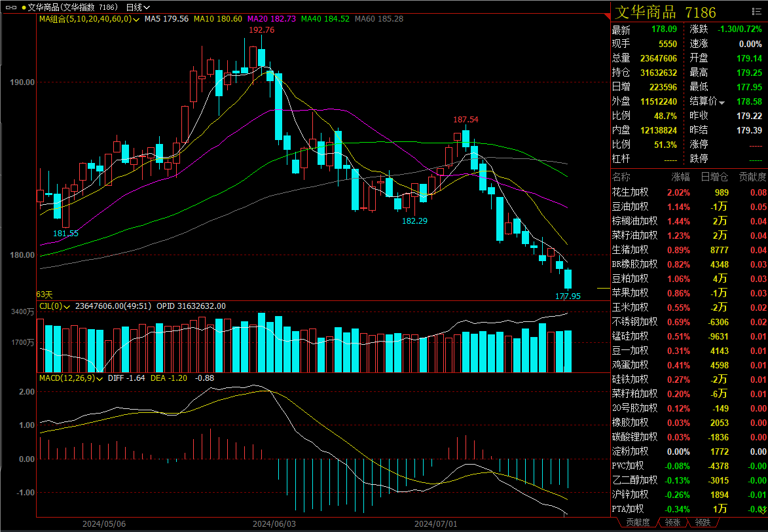Click the chain link icon beside 文华商品
This screenshot has width=768, height=532.
[x=10, y=7]
